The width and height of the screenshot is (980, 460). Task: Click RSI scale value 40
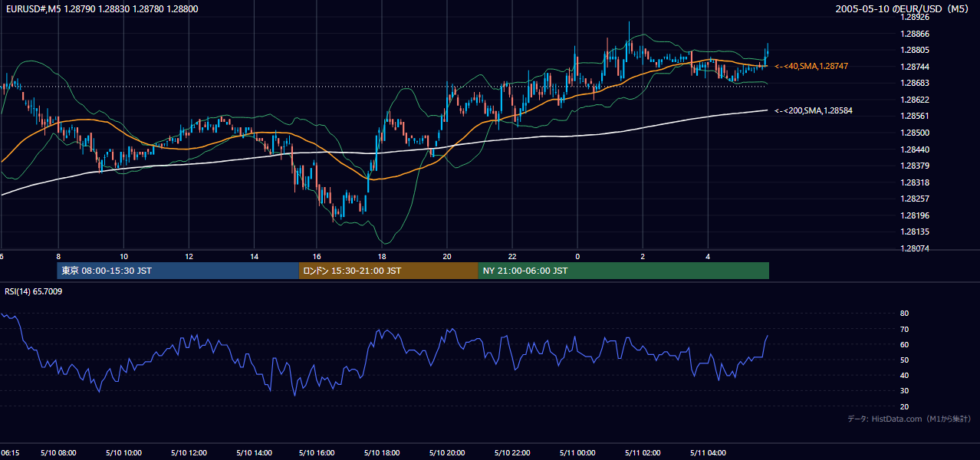pos(904,375)
